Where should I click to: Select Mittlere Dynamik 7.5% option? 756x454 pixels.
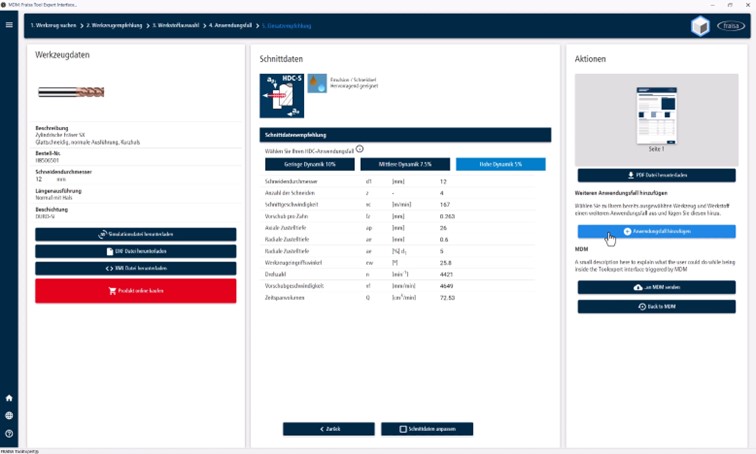(405, 164)
